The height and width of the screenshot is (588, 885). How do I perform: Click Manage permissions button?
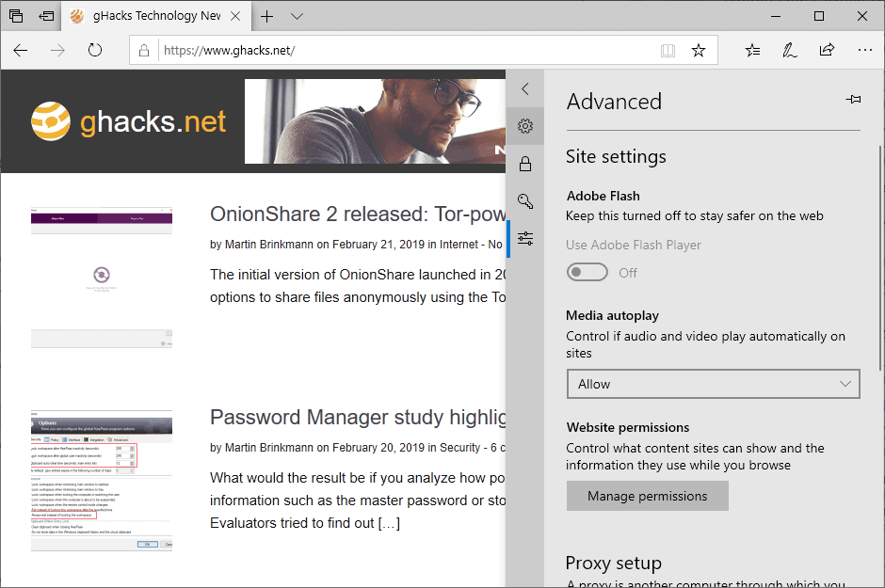pos(648,496)
